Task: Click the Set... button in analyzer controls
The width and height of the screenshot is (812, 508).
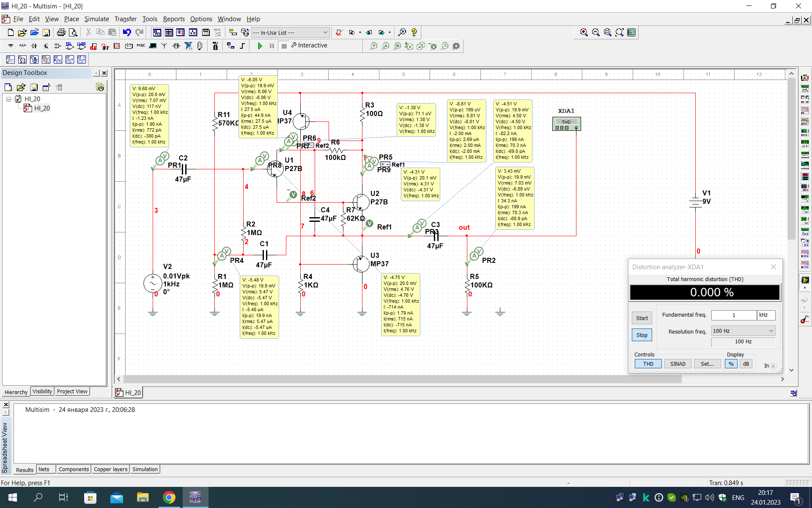Action: [x=707, y=364]
